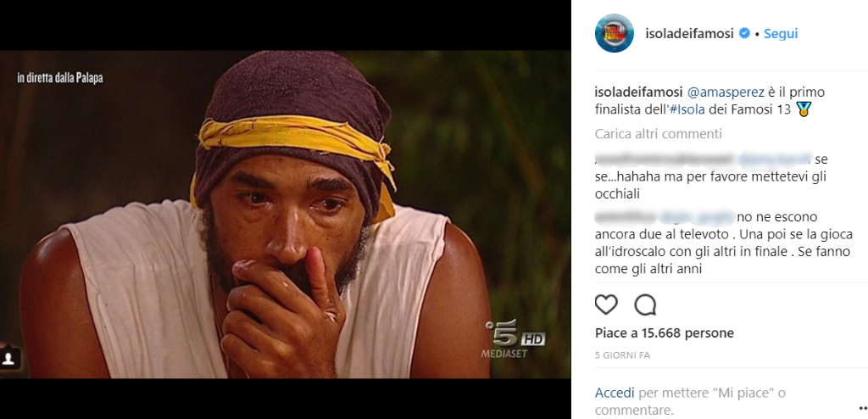Click the post photo of the man

[285, 215]
